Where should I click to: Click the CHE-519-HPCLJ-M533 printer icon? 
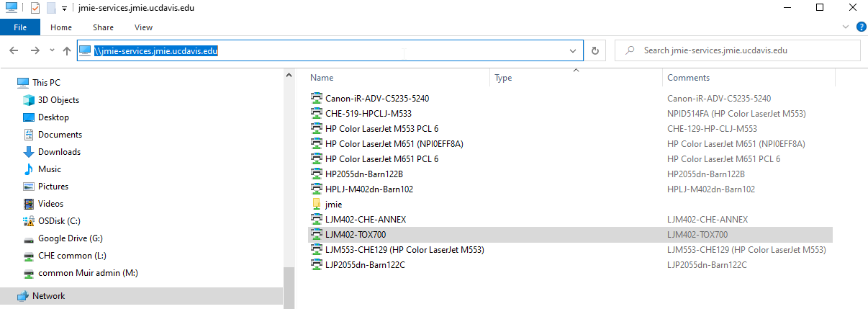click(x=317, y=113)
